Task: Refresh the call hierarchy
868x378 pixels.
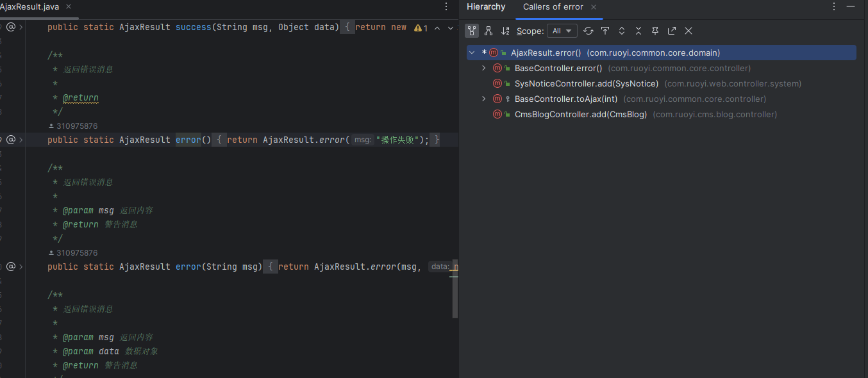Action: click(x=588, y=31)
